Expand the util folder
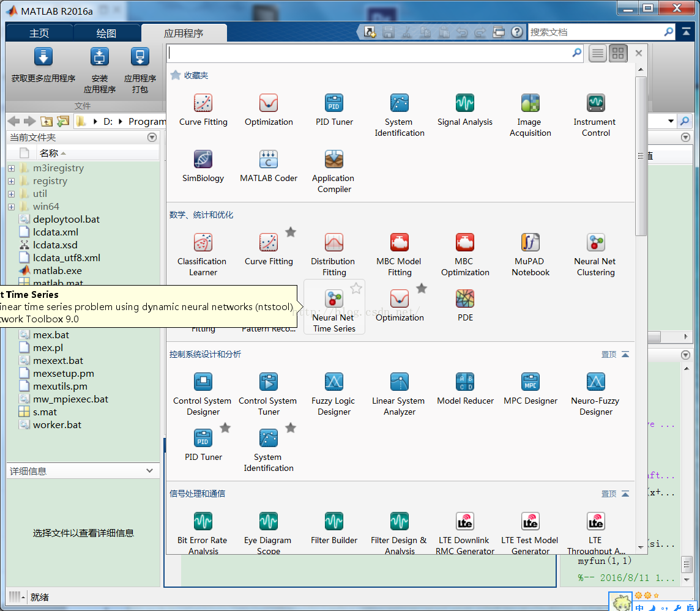 (11, 194)
